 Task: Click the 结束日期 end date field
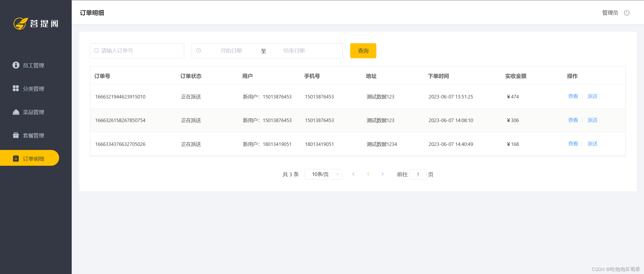(294, 50)
